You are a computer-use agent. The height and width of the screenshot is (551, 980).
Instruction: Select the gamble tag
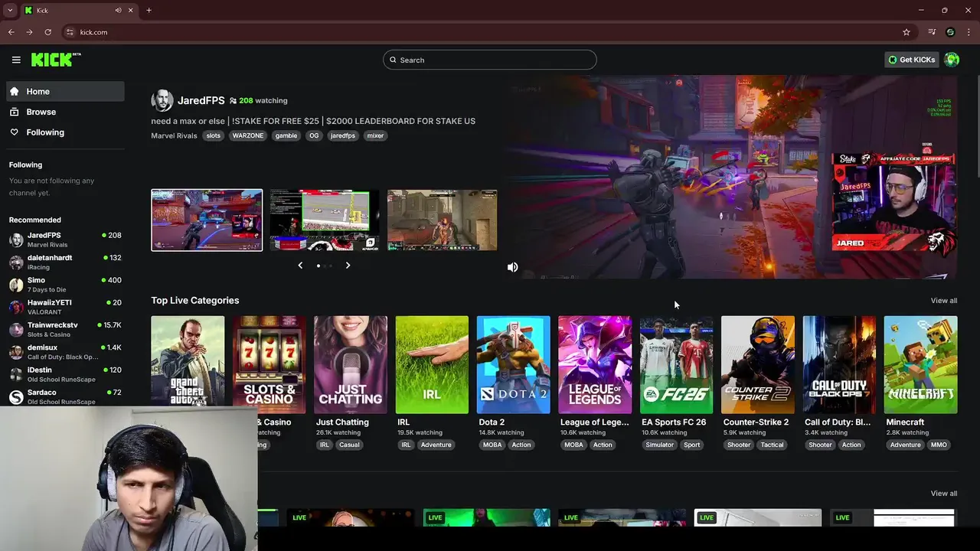click(x=286, y=135)
